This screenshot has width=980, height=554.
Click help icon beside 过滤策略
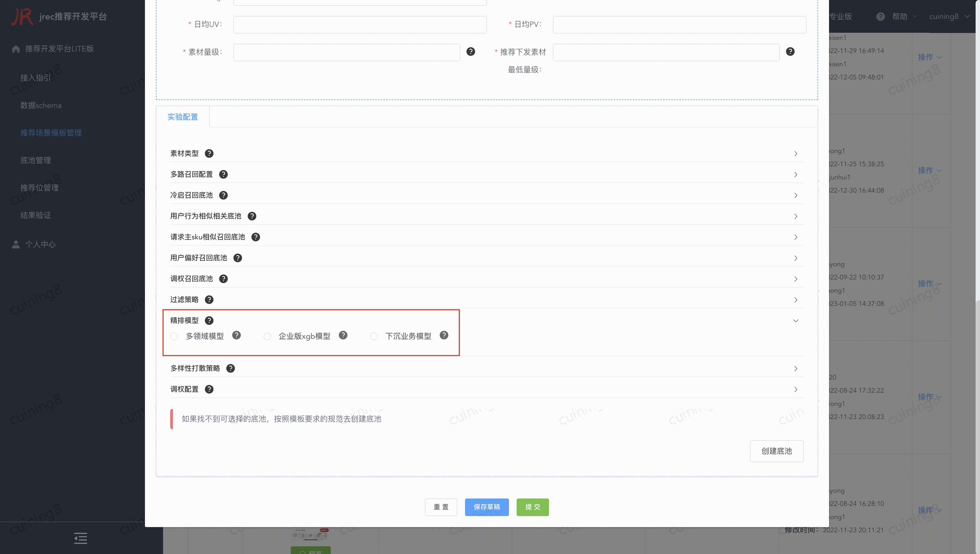pos(209,300)
